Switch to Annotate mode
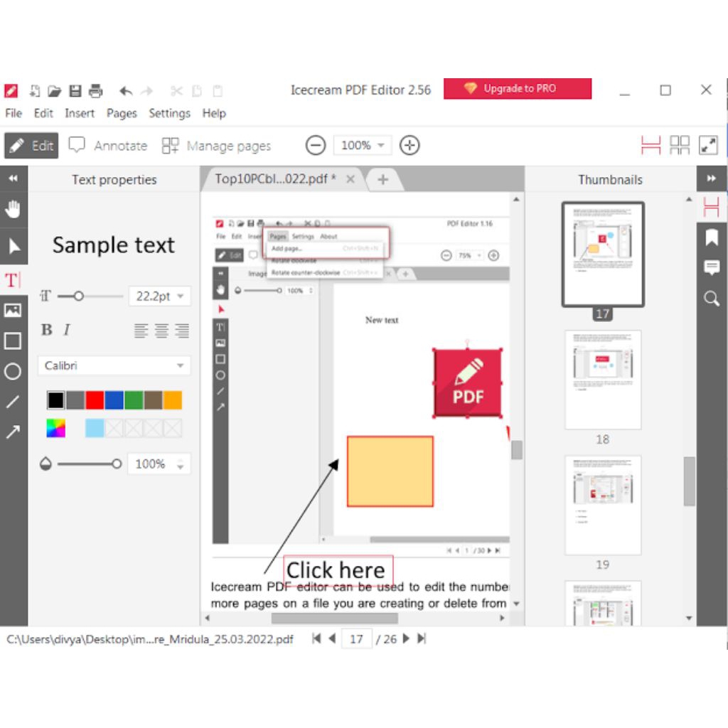The height and width of the screenshot is (728, 728). pyautogui.click(x=108, y=146)
